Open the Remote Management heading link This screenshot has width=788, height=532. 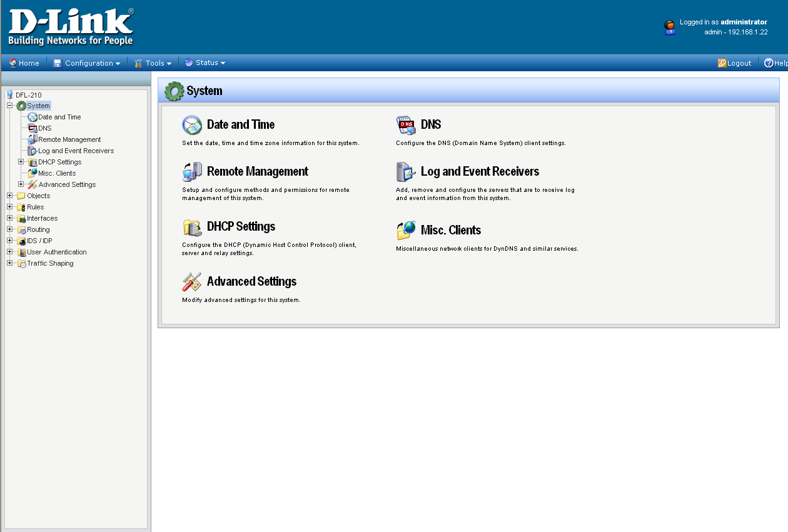(x=258, y=171)
